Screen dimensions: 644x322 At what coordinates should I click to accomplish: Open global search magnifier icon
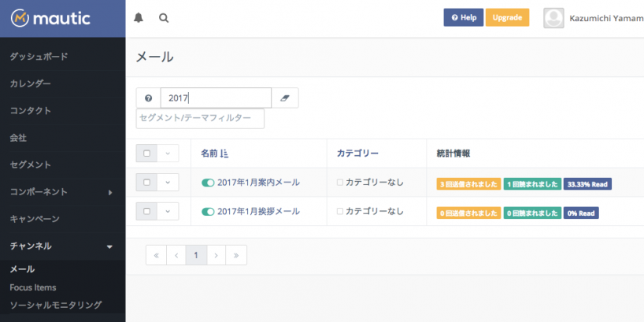(x=164, y=17)
